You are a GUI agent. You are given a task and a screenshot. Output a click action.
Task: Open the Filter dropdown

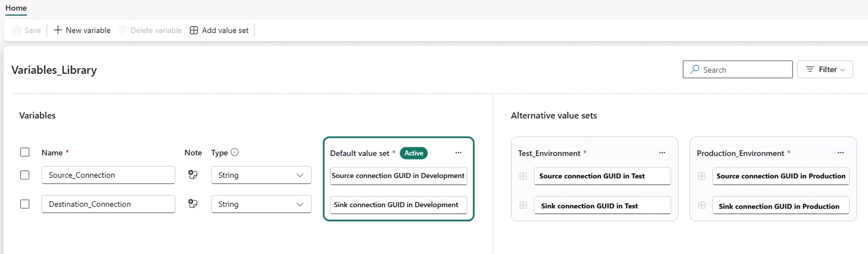click(825, 70)
